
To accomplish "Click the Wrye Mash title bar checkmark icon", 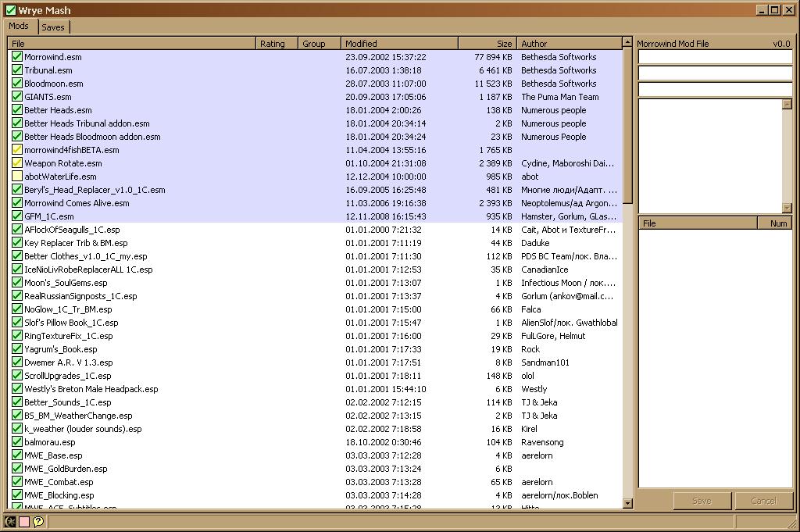I will pos(10,10).
